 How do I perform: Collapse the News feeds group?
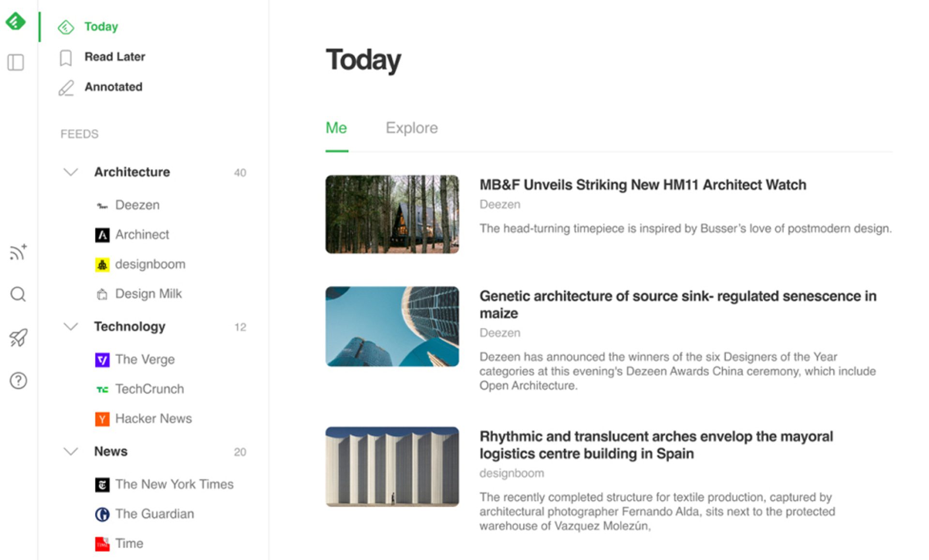coord(71,451)
